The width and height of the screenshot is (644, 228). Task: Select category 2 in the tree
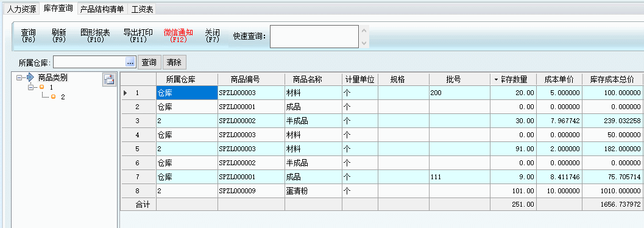click(63, 97)
